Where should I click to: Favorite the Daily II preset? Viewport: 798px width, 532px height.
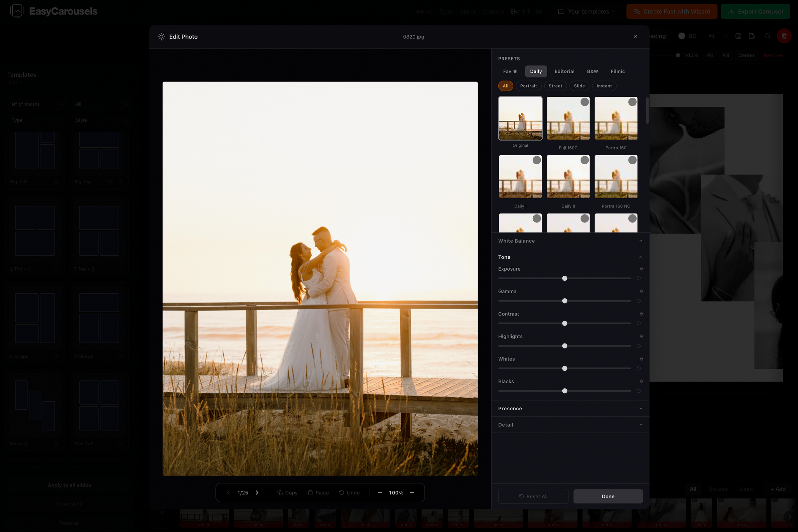click(585, 160)
